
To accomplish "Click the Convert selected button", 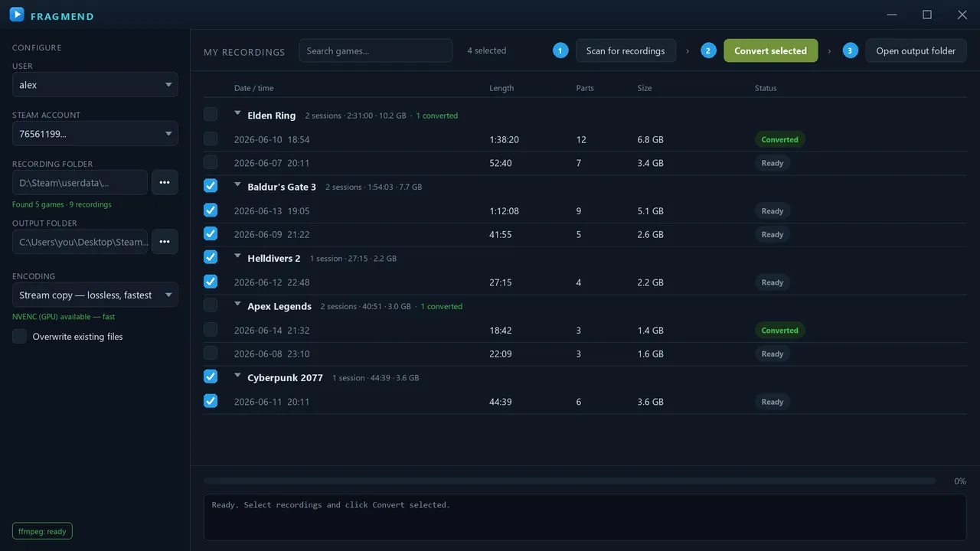I will click(x=770, y=51).
